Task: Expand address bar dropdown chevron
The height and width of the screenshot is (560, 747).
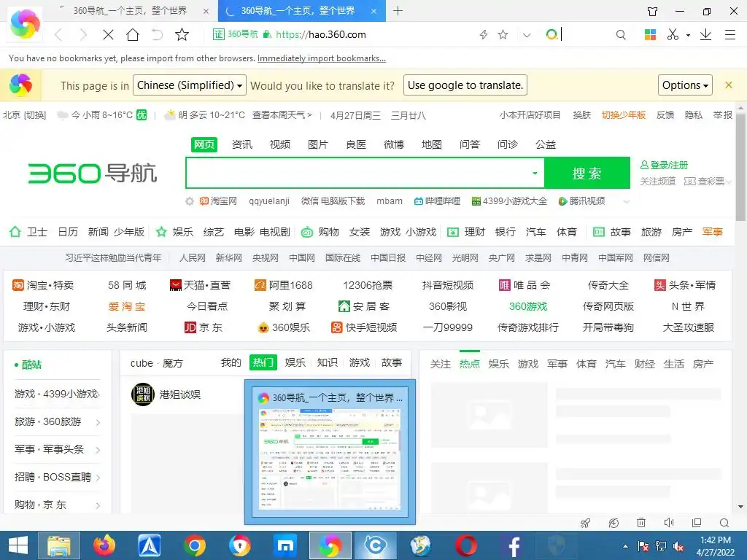Action: [527, 35]
